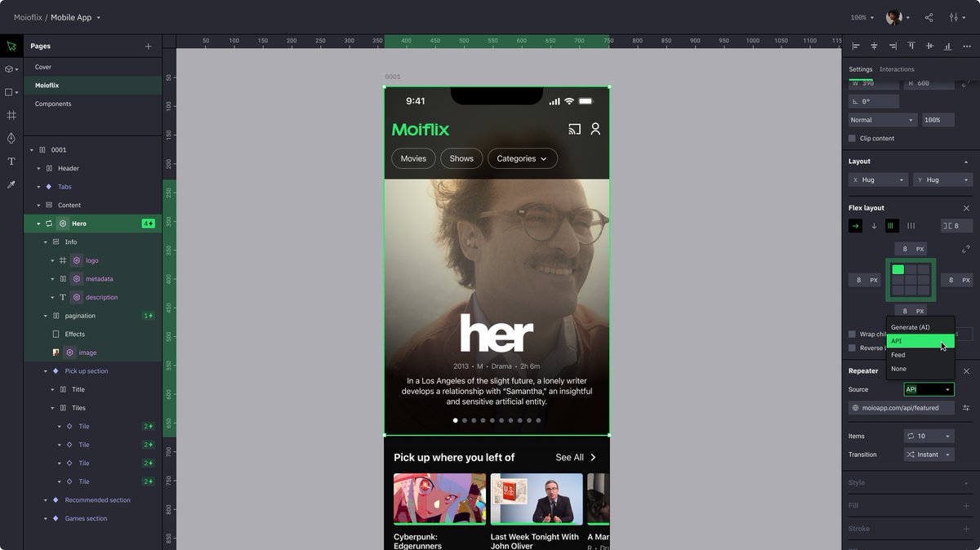Screen dimensions: 980x550
Task: Choose Feed from source menu
Action: (x=920, y=355)
